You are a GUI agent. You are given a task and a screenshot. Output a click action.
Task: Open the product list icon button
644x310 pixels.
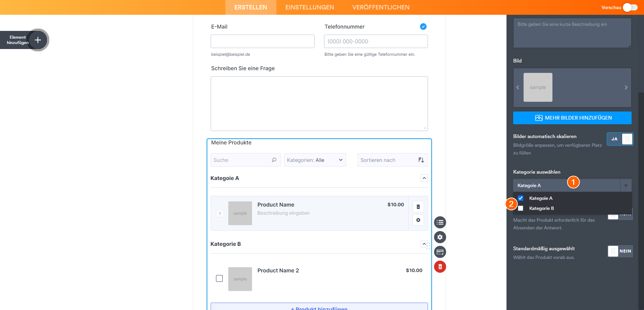coord(440,222)
